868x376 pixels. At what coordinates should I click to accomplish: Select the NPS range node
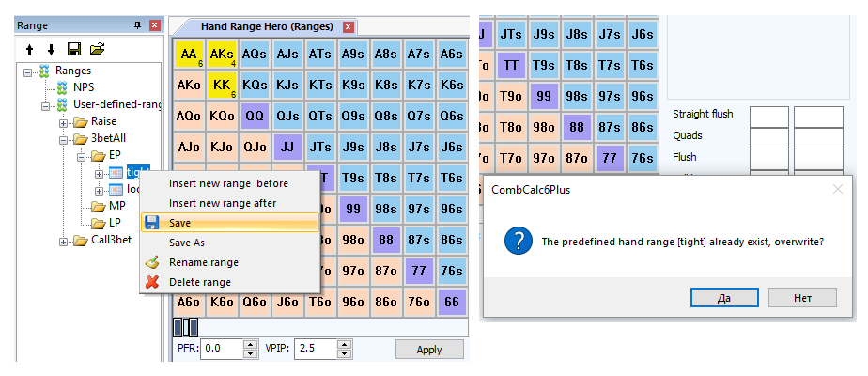pyautogui.click(x=84, y=87)
